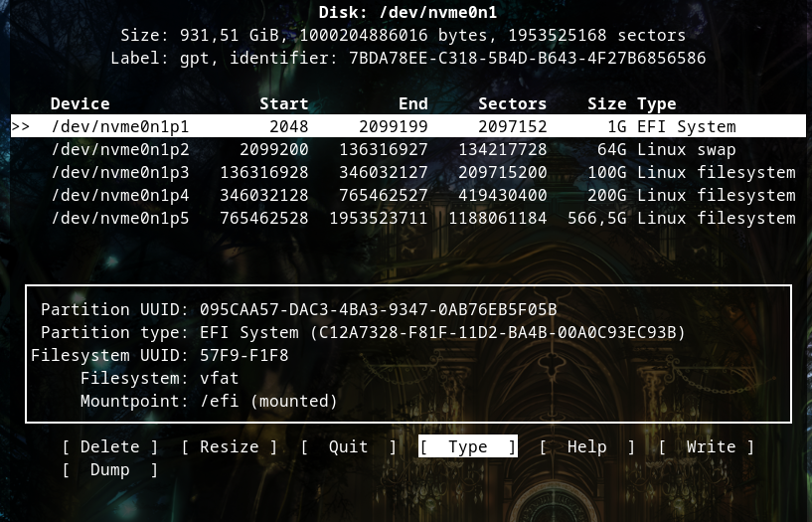
Task: Click the Start column header
Action: point(283,104)
